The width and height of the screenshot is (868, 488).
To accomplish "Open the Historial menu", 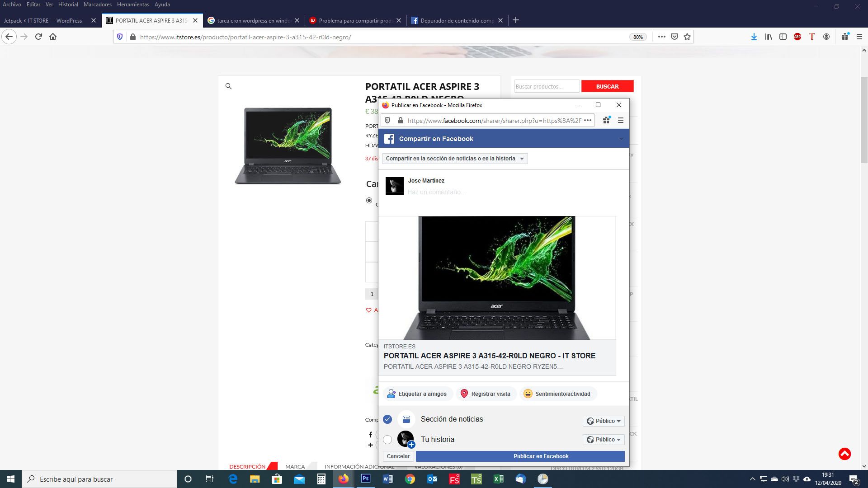I will tap(68, 5).
